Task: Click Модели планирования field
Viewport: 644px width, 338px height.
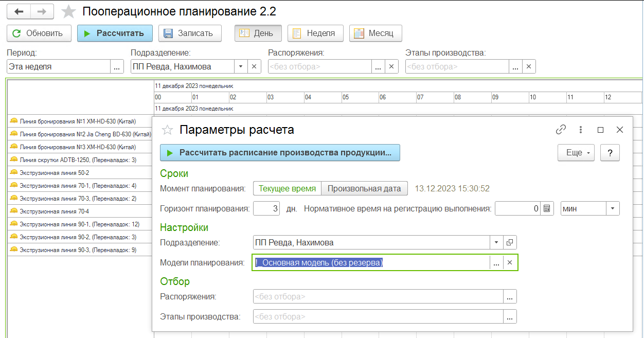Action: tap(371, 262)
